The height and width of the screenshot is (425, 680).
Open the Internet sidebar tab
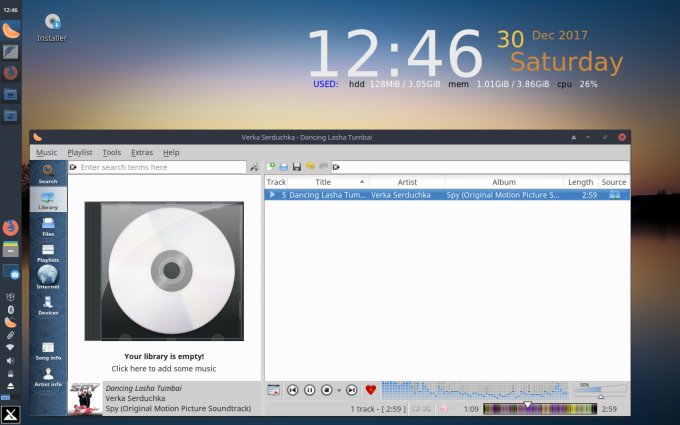click(x=48, y=278)
